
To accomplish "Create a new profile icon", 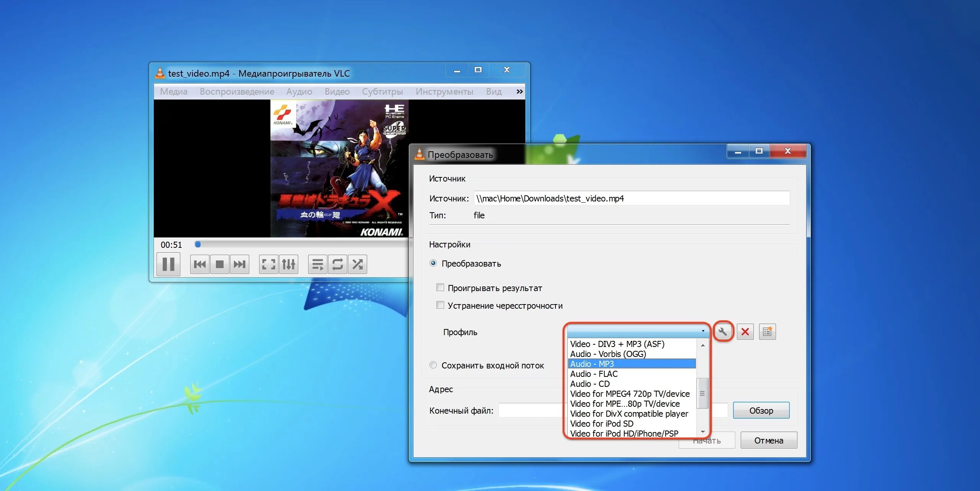I will pos(767,332).
